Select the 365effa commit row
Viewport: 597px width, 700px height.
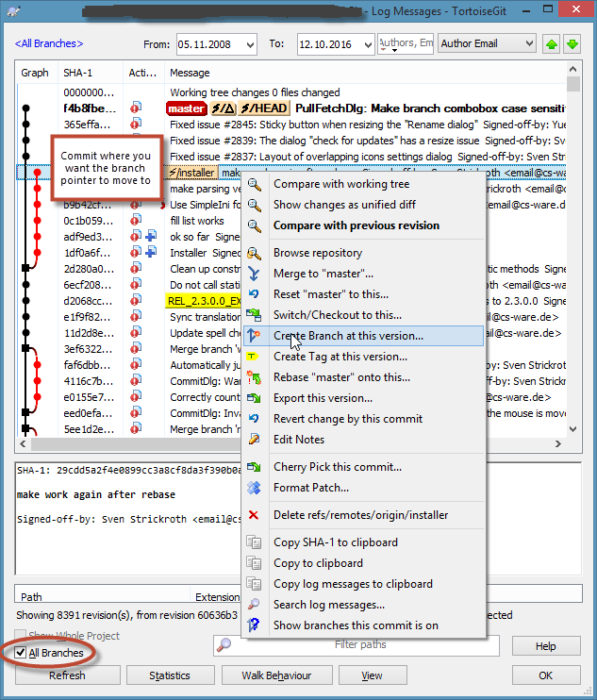click(x=291, y=125)
